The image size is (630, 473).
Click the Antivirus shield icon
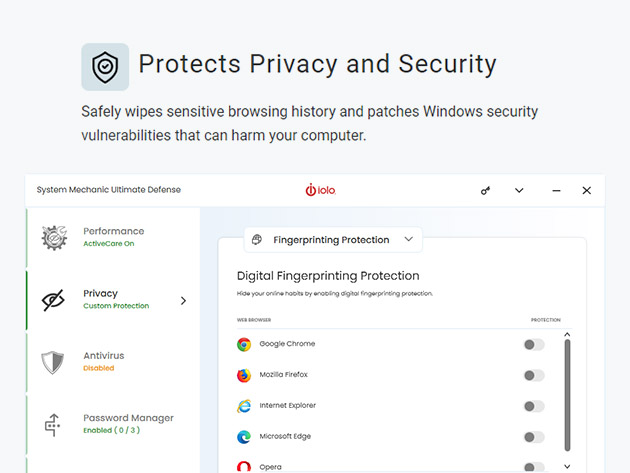pos(53,362)
